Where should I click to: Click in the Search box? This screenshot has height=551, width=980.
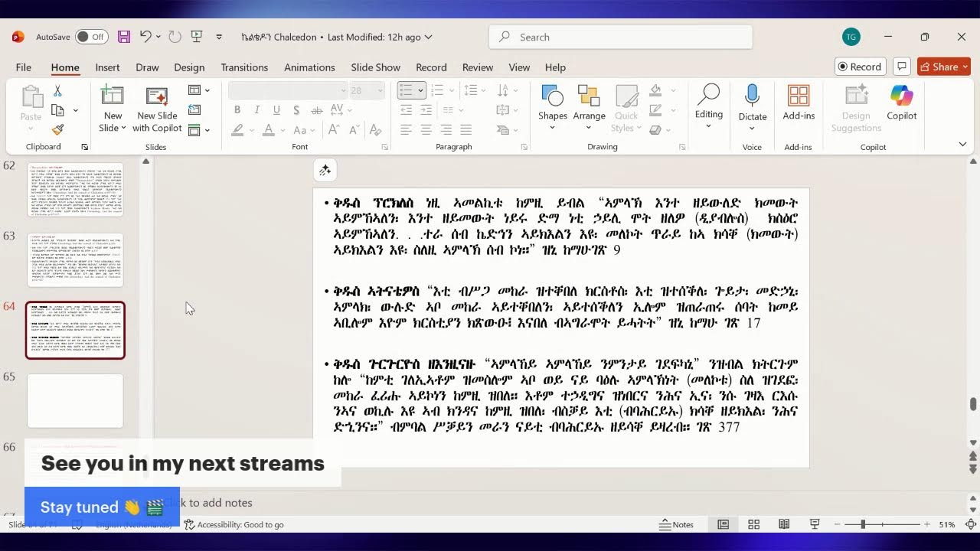click(620, 37)
